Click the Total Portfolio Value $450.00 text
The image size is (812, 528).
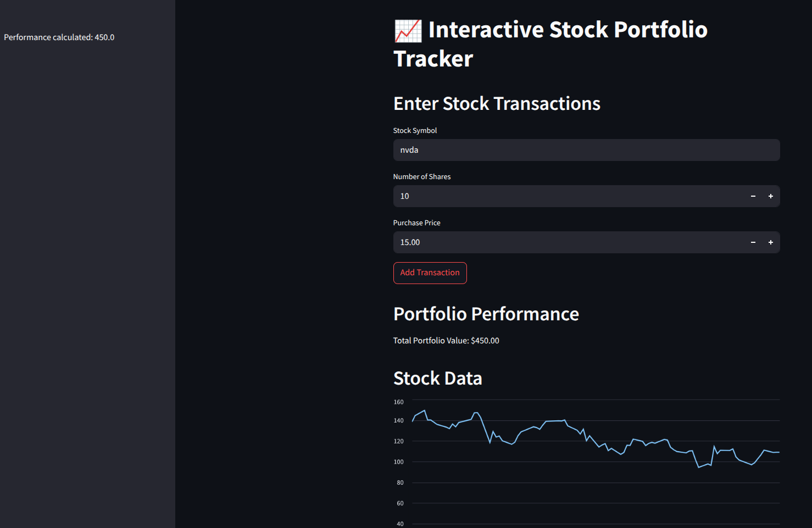pos(446,341)
